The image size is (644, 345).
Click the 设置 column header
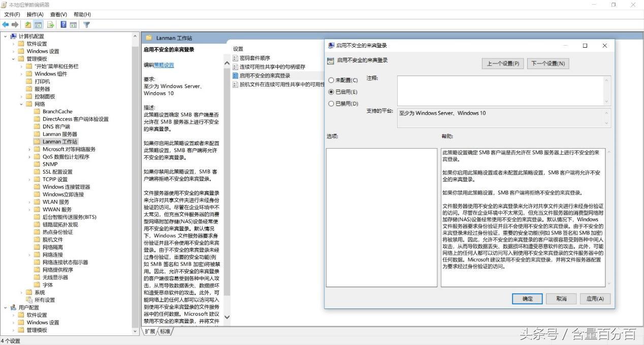[238, 49]
